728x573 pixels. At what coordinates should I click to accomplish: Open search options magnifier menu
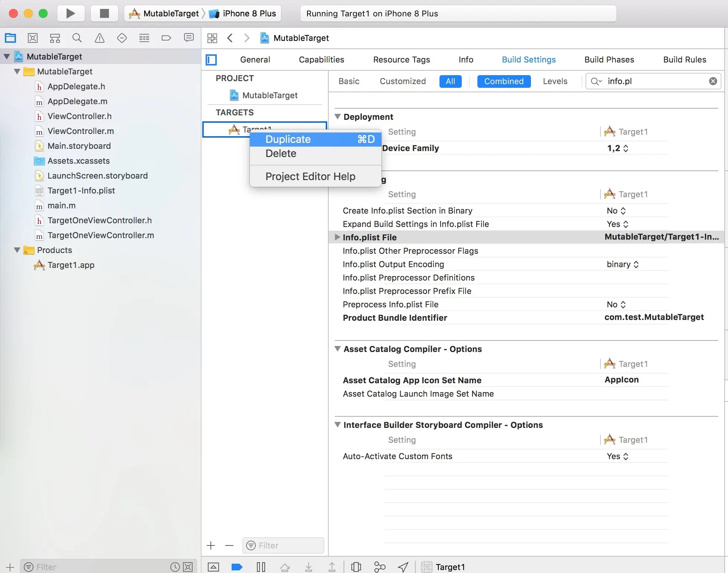point(596,81)
